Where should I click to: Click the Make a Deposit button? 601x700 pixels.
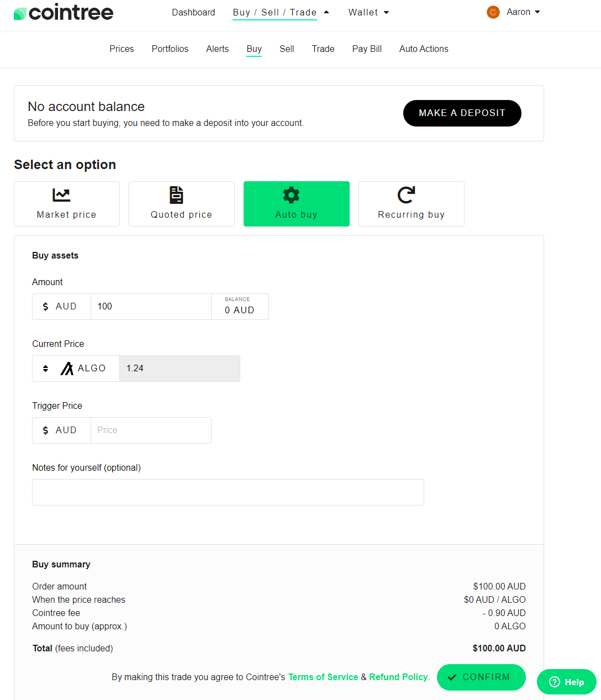[462, 113]
